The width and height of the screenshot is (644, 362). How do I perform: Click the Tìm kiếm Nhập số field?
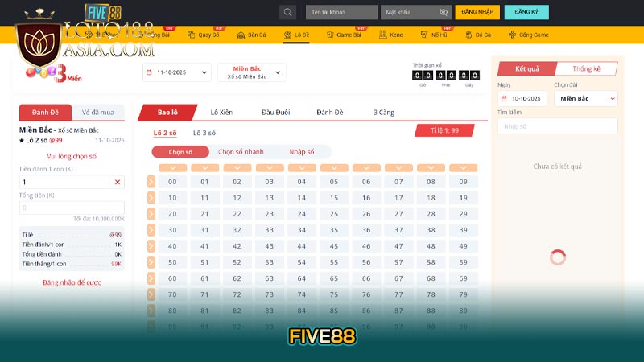(x=558, y=126)
